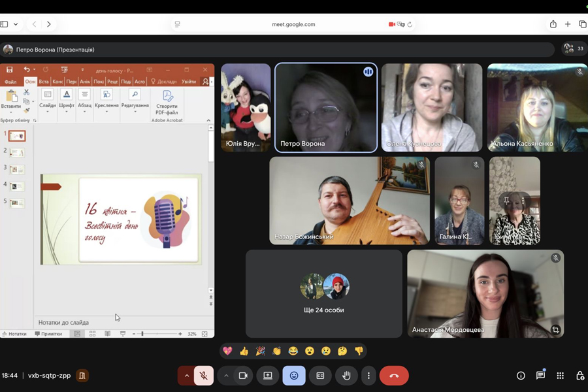Image resolution: width=588 pixels, height=392 pixels.
Task: Select the Copy icon in clipboard group
Action: pos(26,101)
